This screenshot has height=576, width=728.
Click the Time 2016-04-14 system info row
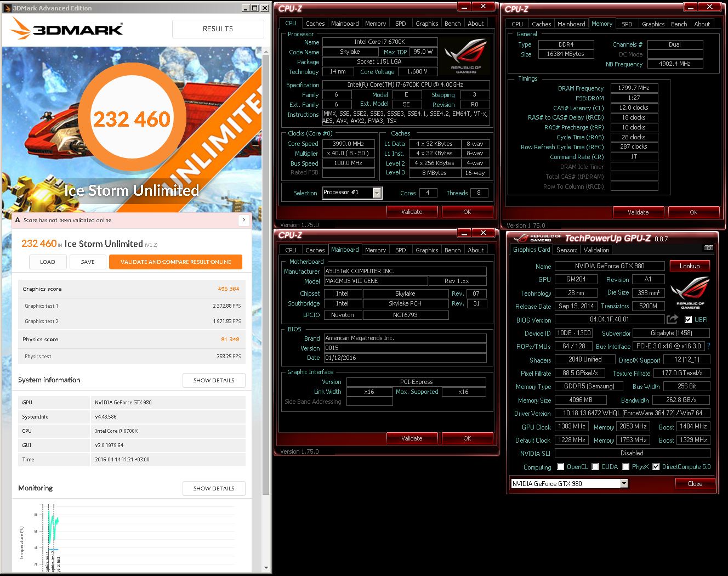[132, 460]
